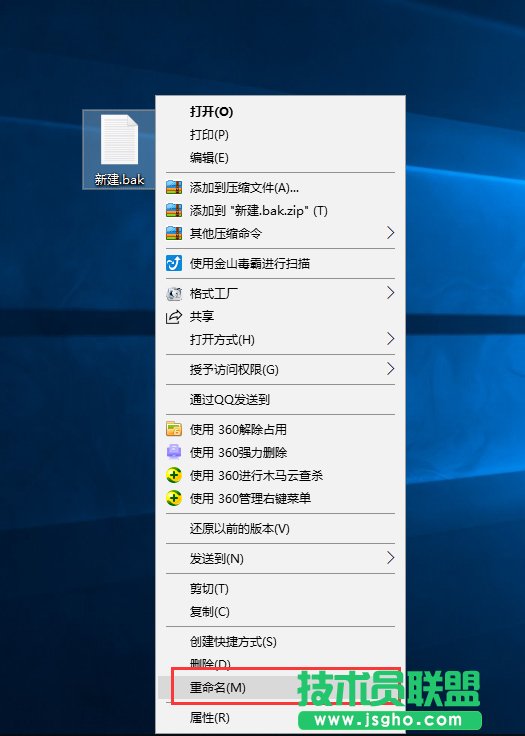The height and width of the screenshot is (736, 525).
Task: Expand the 格式工厂 submenu arrow
Action: click(x=390, y=293)
